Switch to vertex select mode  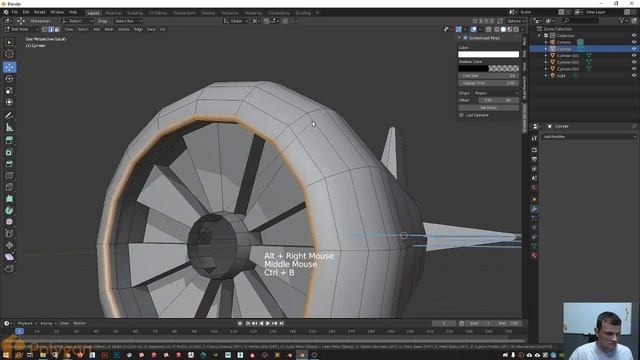tap(44, 29)
